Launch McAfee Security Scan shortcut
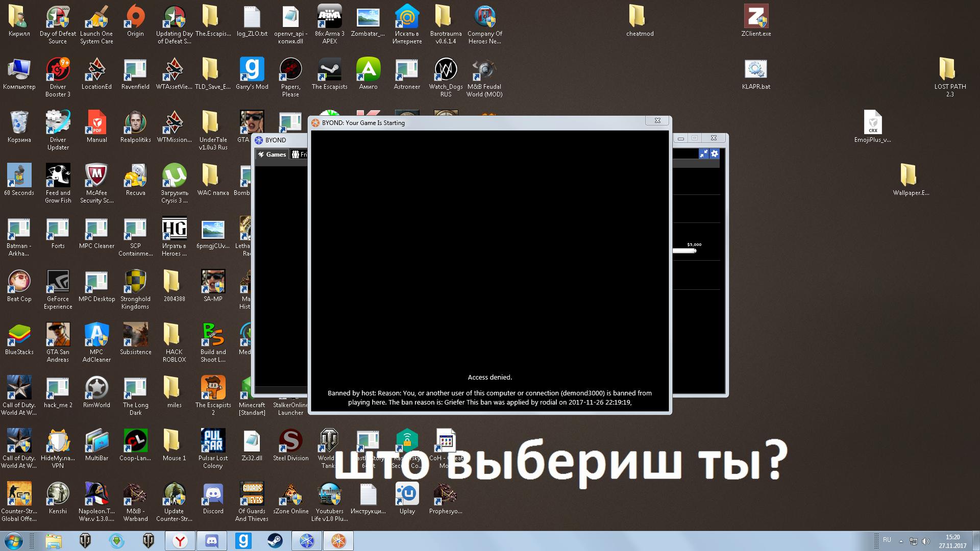The image size is (980, 551). click(x=96, y=184)
